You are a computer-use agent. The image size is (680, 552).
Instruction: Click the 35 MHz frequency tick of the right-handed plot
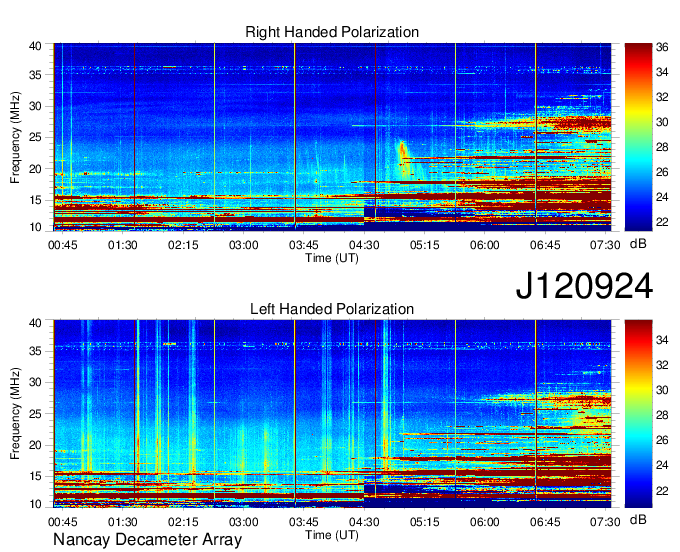coord(35,75)
